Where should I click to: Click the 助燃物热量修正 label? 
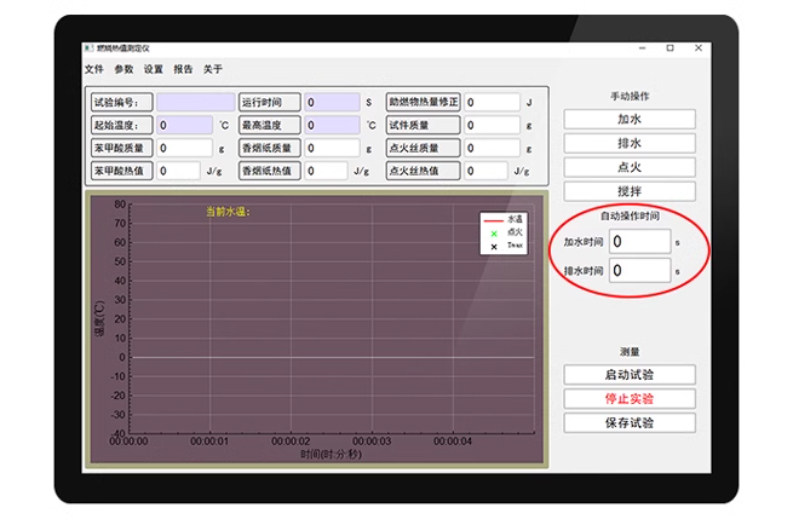coord(423,102)
